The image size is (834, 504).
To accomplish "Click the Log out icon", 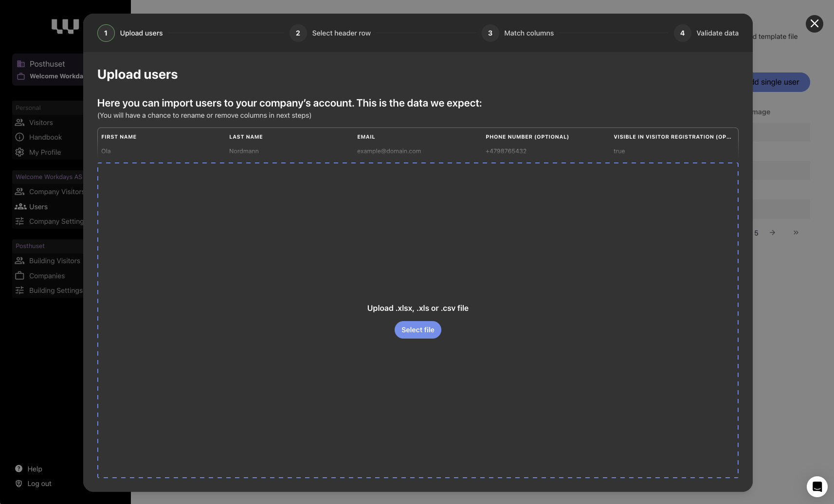I will tap(18, 484).
